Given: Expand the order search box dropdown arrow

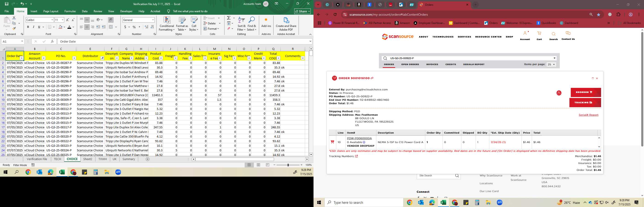Looking at the screenshot, I should [554, 58].
